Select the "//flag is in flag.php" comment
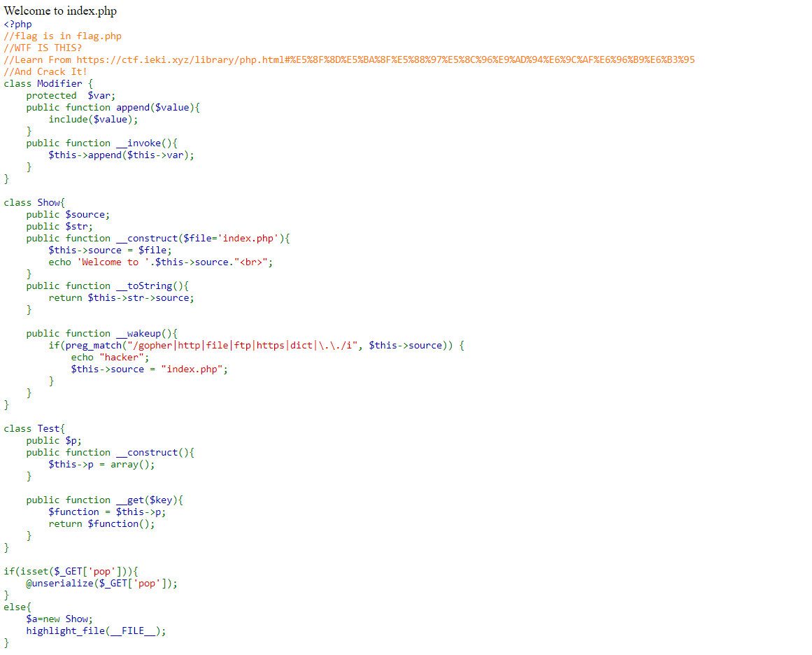This screenshot has width=812, height=655. click(x=62, y=36)
